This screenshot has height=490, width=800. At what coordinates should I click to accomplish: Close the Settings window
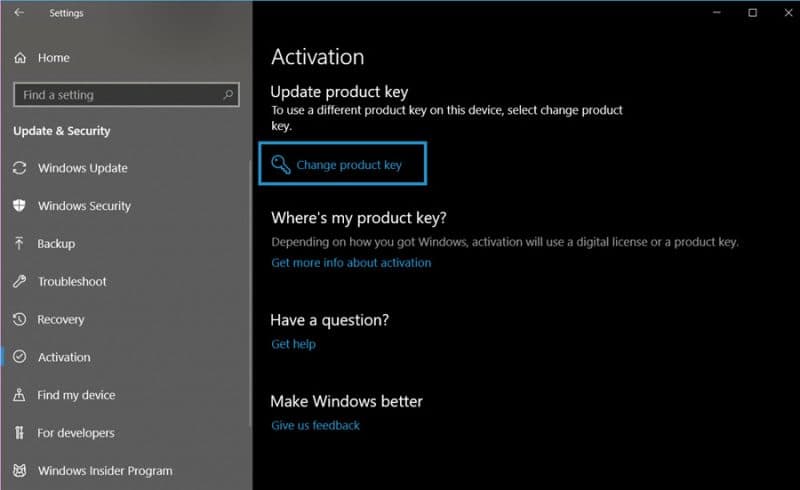point(788,12)
